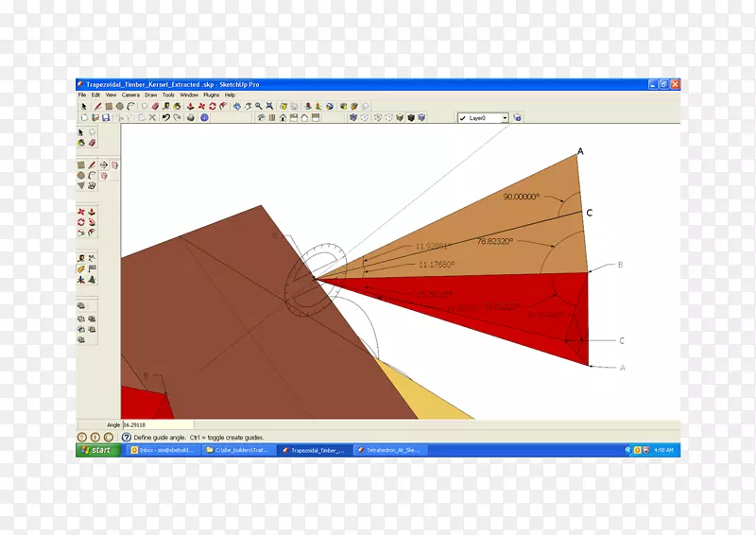Open the Layer0 dropdown list

tap(505, 118)
